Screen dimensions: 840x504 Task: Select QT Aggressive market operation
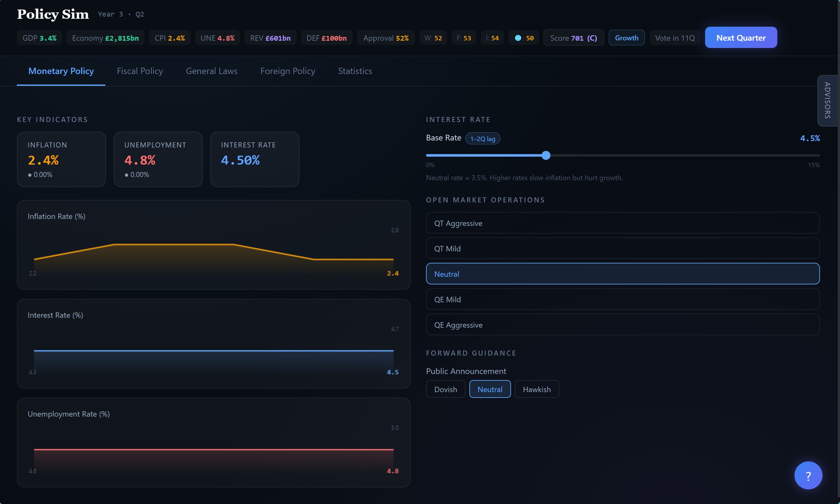click(x=622, y=223)
